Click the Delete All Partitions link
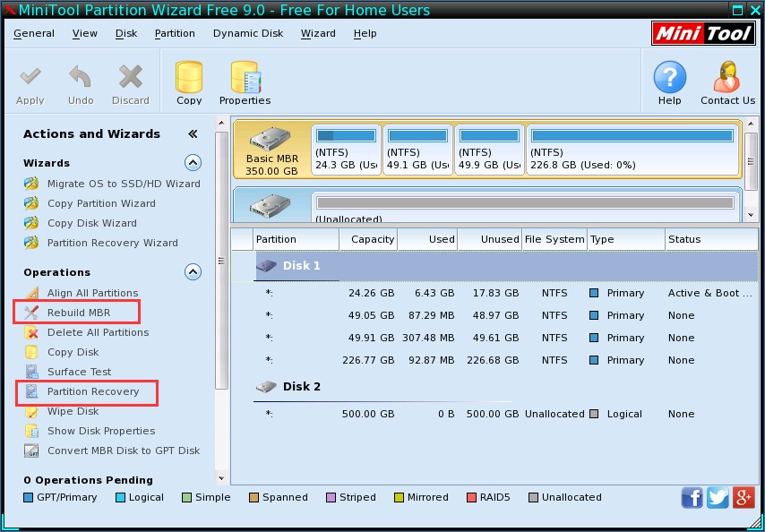Viewport: 765px width, 532px height. point(98,332)
